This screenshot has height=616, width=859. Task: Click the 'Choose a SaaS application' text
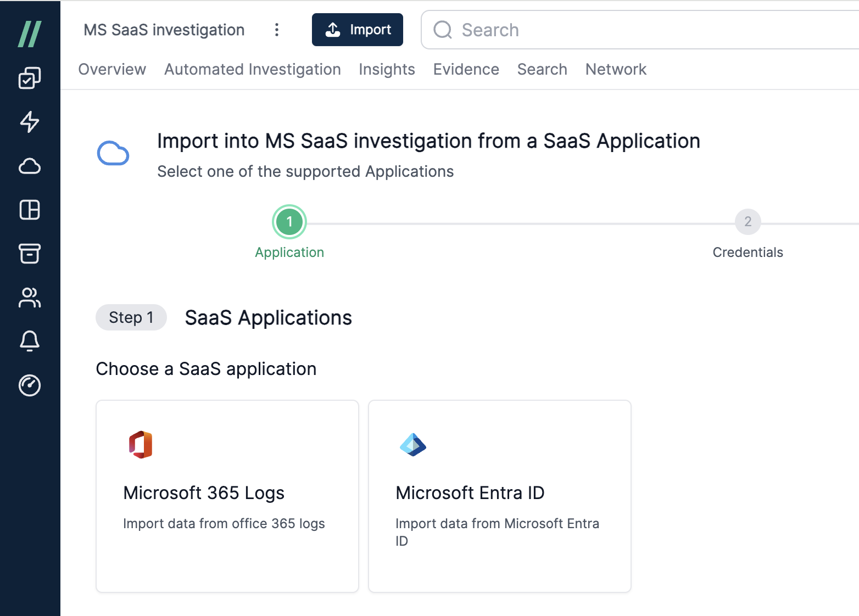[x=206, y=369]
